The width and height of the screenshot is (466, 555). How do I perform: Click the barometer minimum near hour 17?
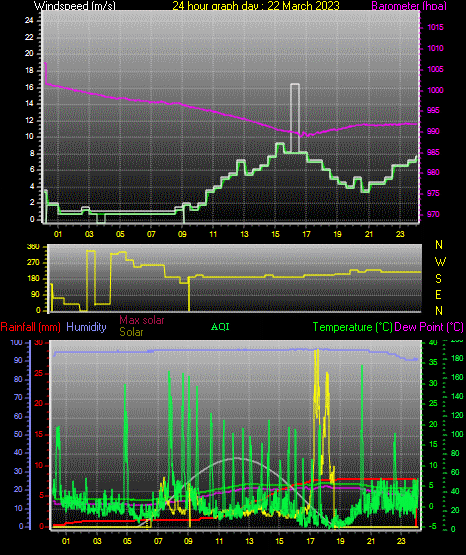302,135
